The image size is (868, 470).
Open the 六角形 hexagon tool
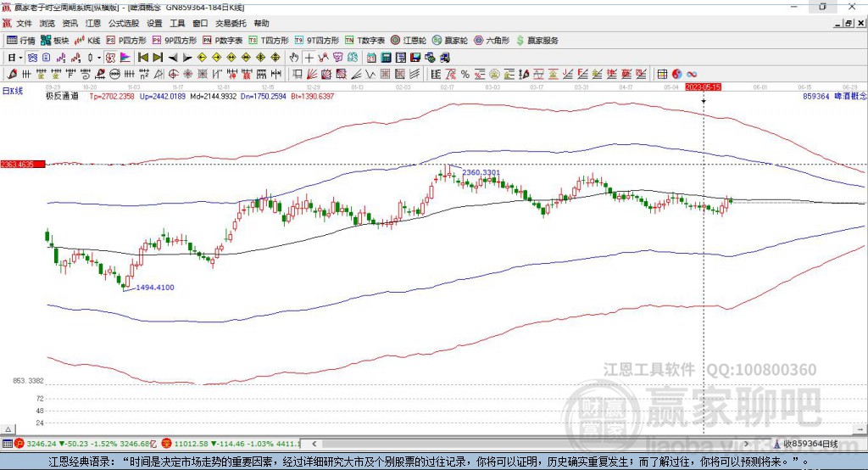492,41
